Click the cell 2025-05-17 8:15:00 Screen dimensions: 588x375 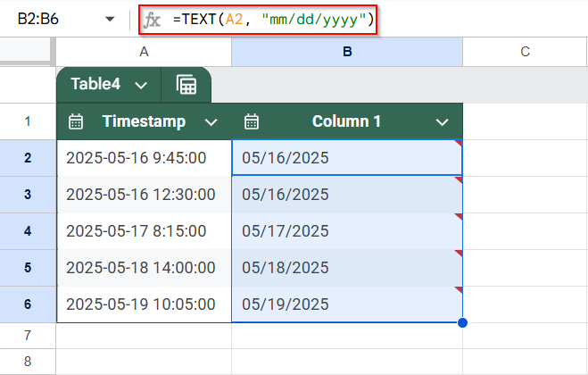point(144,231)
